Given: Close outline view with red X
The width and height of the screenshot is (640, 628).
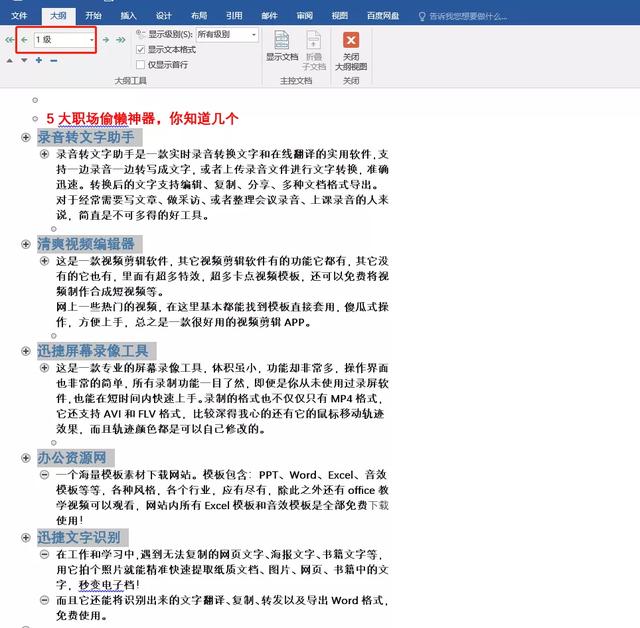Looking at the screenshot, I should 351,40.
